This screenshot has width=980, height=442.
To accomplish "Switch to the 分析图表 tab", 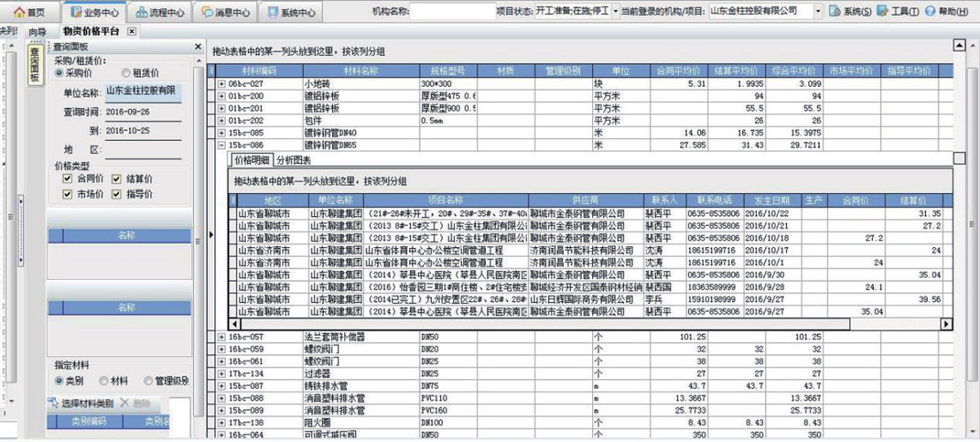I will point(293,159).
